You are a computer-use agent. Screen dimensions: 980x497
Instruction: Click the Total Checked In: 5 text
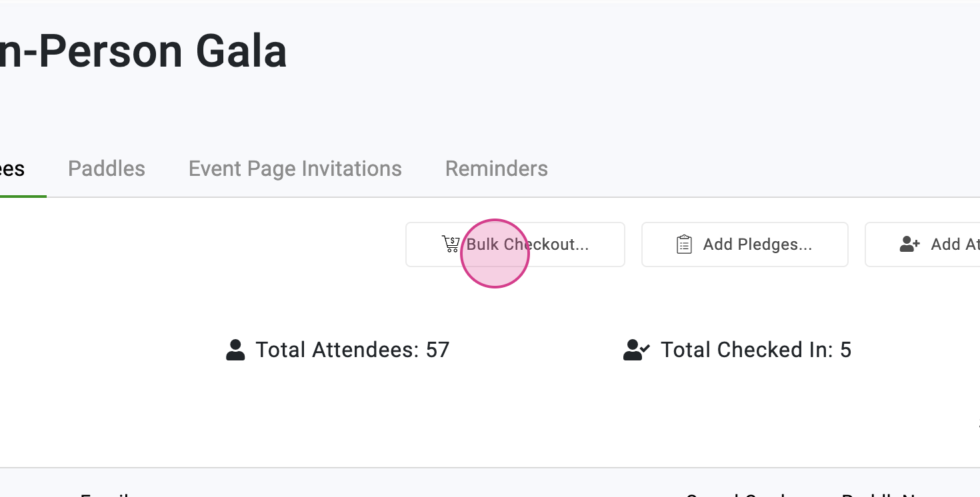point(755,350)
